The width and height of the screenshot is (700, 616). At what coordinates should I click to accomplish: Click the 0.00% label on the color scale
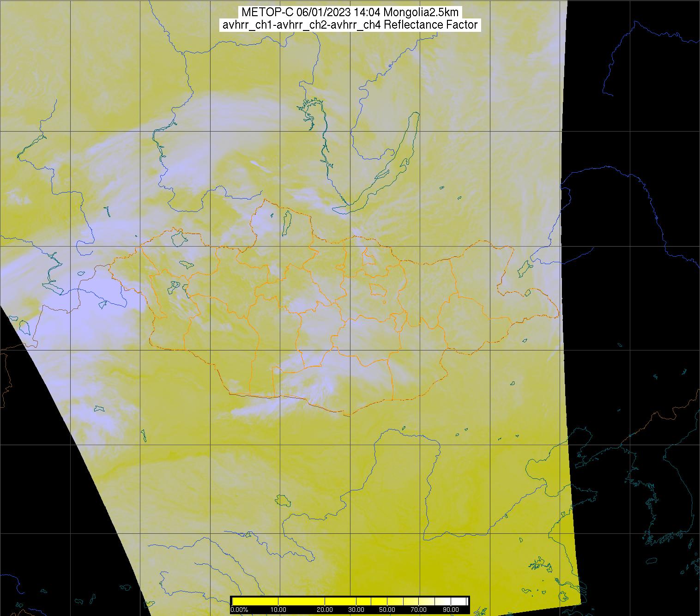239,610
